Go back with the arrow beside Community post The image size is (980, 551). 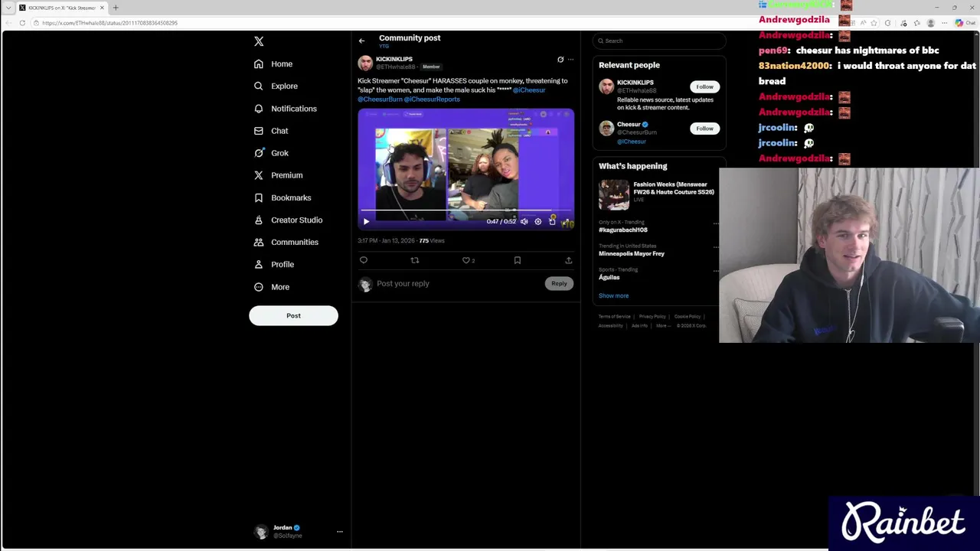[361, 41]
